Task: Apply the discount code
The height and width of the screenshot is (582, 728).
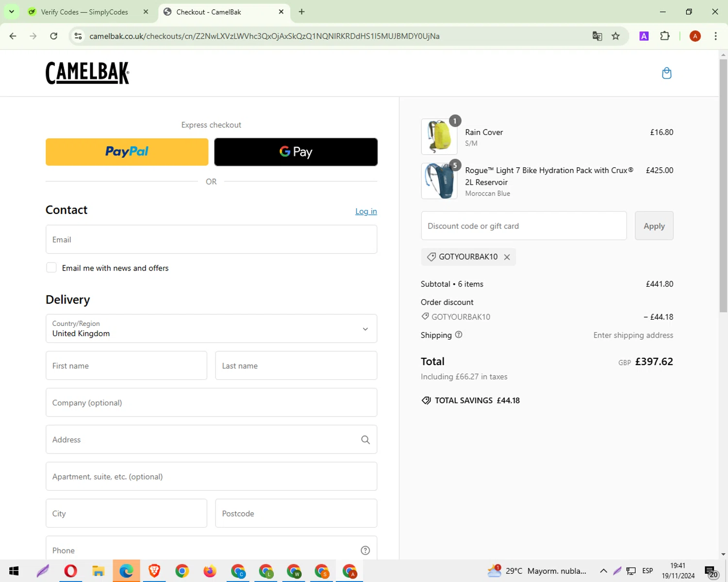Action: click(x=654, y=226)
